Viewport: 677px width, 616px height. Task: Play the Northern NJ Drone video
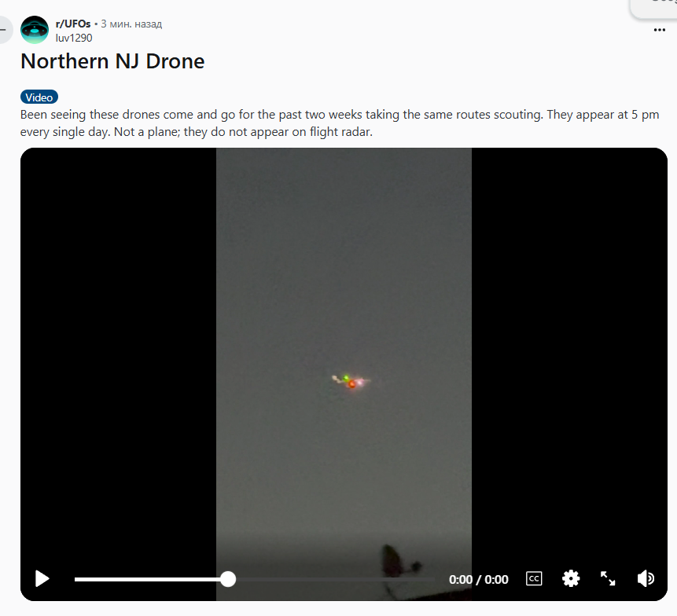tap(42, 578)
